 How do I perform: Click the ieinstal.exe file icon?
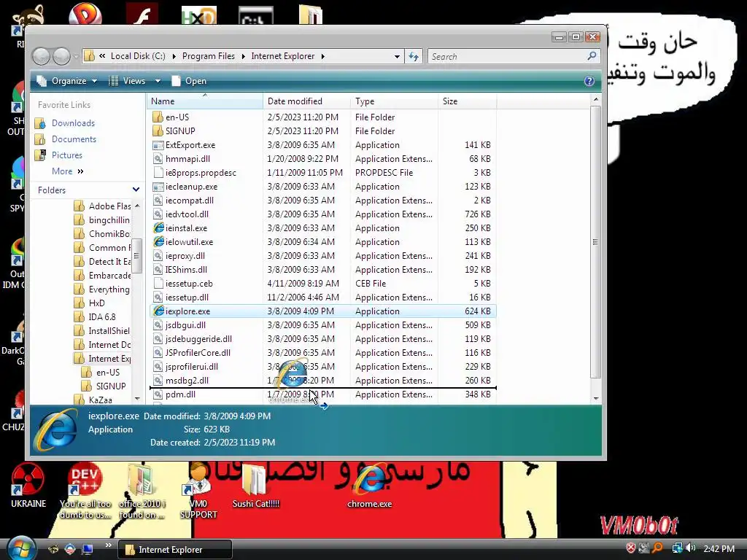click(158, 228)
